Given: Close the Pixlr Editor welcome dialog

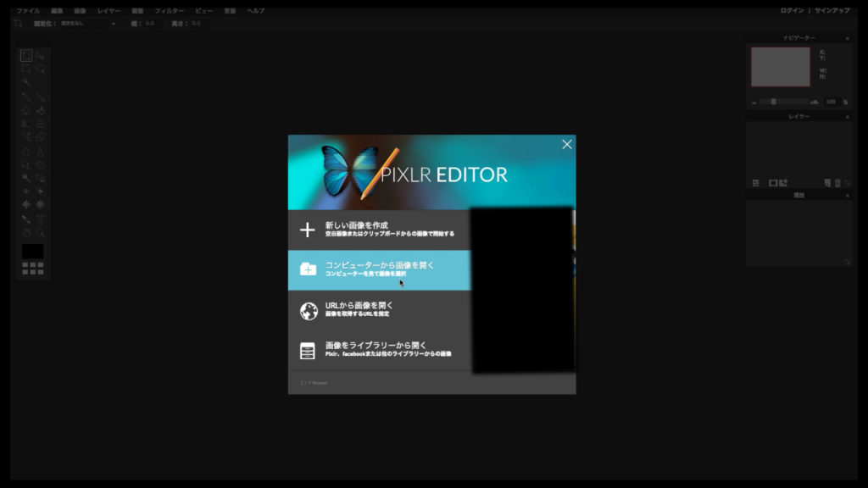Looking at the screenshot, I should pyautogui.click(x=567, y=144).
